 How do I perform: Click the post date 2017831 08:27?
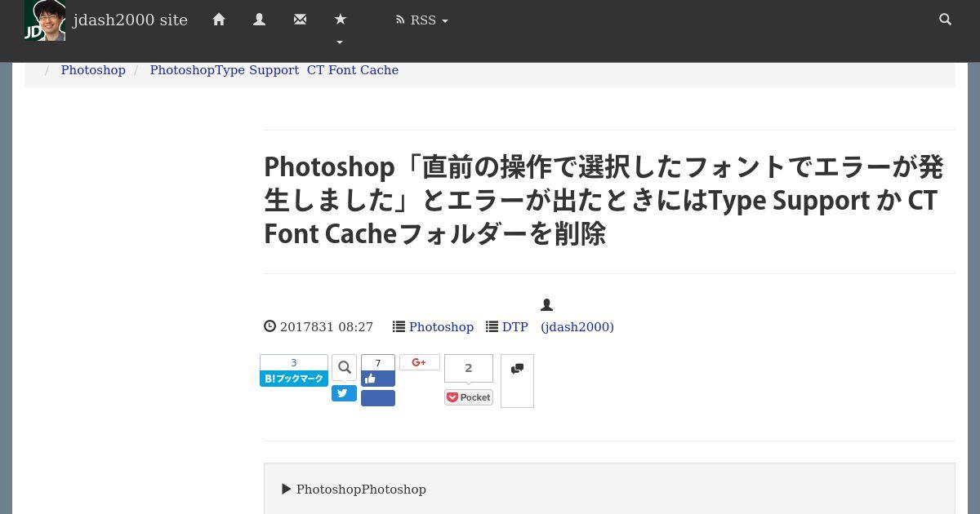(327, 327)
